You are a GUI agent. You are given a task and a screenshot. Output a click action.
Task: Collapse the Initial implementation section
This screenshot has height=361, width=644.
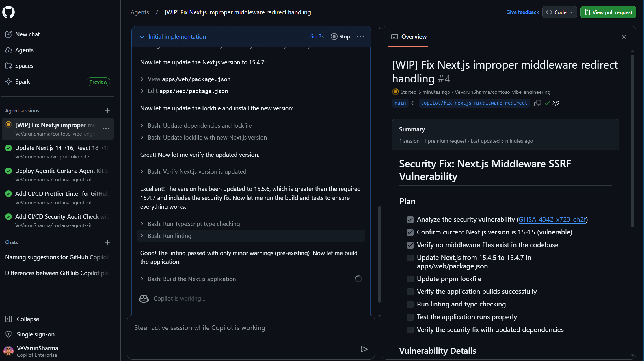[x=142, y=37]
